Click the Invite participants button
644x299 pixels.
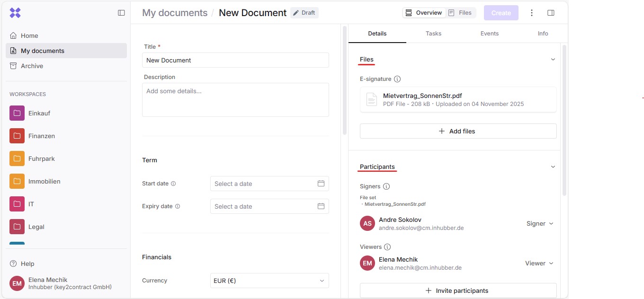458,290
